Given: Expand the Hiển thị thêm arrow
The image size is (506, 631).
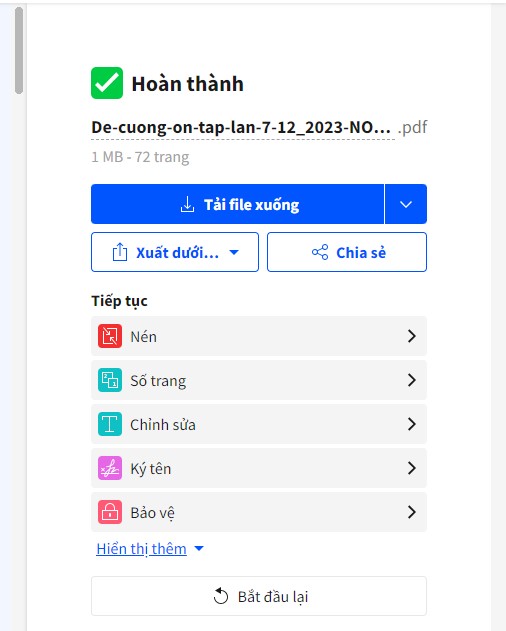Looking at the screenshot, I should pyautogui.click(x=199, y=549).
